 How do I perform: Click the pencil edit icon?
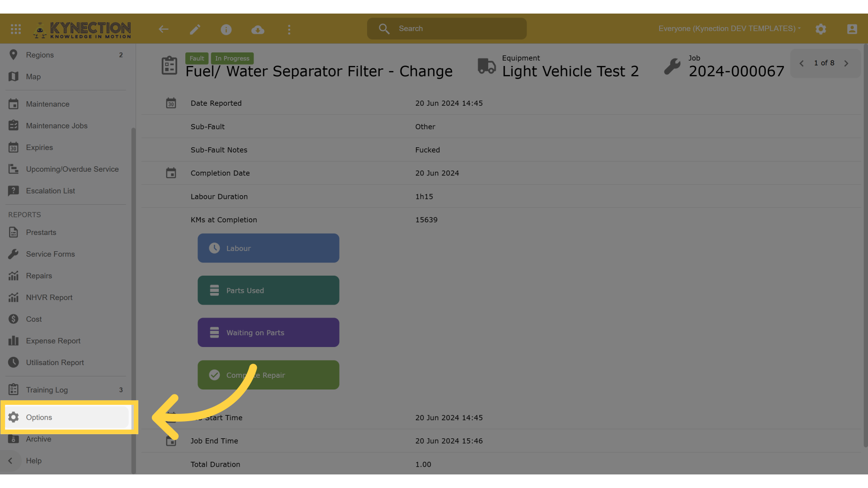[x=195, y=29]
